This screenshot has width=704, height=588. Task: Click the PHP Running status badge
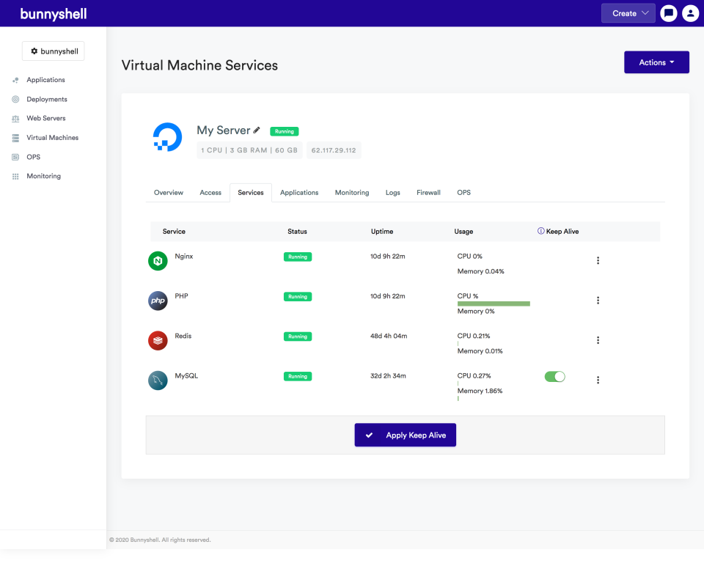click(x=298, y=297)
